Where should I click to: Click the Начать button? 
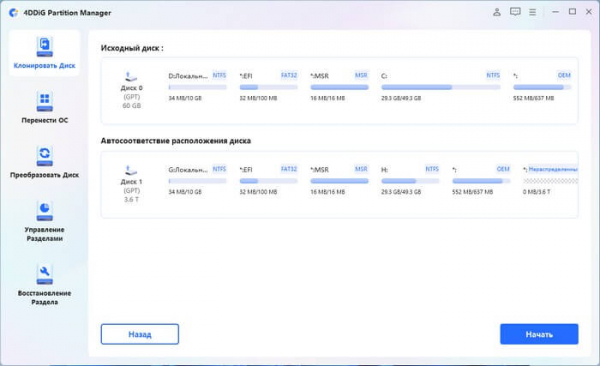(x=539, y=334)
